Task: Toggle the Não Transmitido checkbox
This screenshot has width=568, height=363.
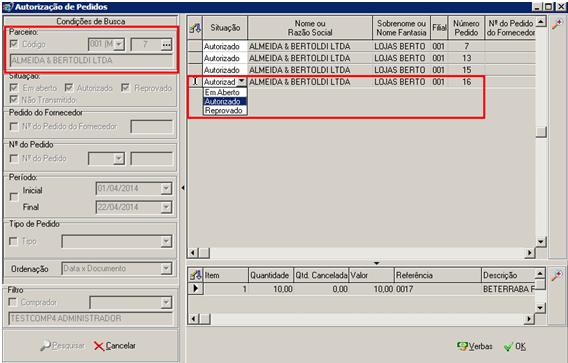Action: pyautogui.click(x=14, y=99)
